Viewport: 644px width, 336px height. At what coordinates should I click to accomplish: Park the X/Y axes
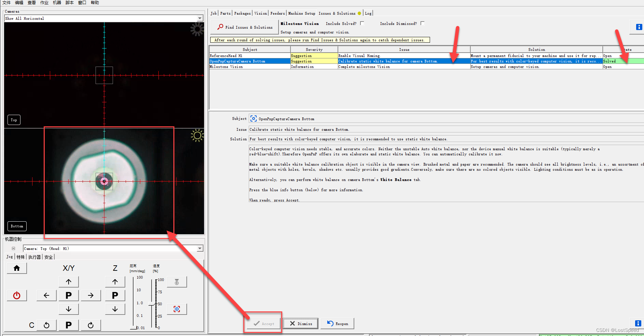[69, 295]
